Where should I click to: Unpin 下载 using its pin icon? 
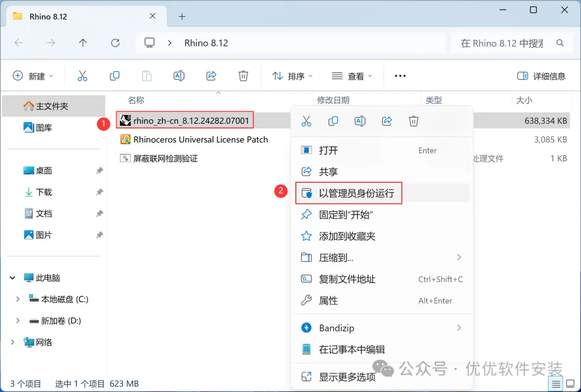click(100, 193)
